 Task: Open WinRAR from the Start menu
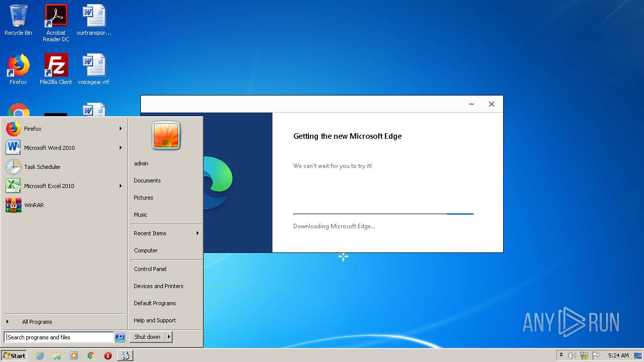[64, 205]
